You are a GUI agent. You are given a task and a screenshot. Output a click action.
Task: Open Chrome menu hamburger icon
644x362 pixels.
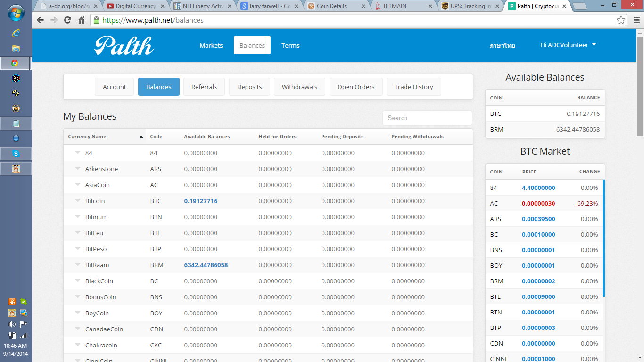coord(635,20)
